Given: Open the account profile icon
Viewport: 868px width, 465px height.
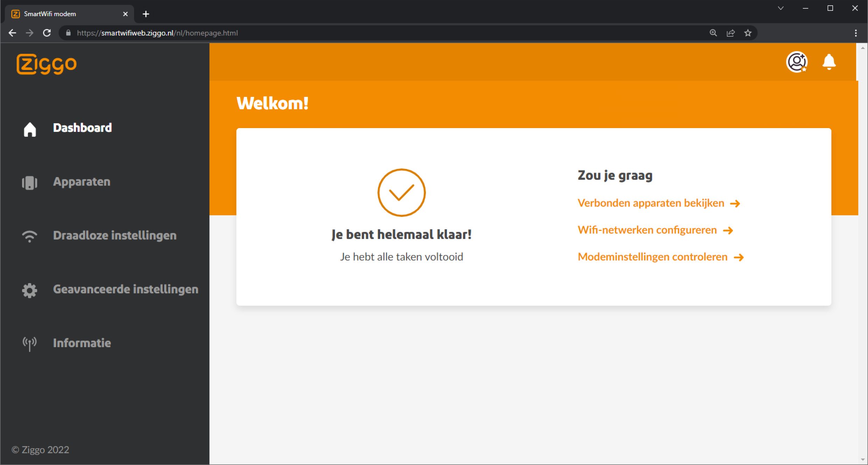Looking at the screenshot, I should [797, 62].
